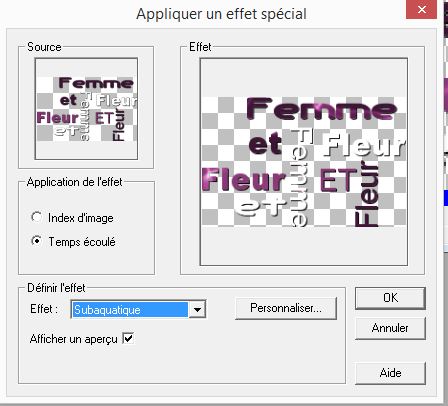
Task: Click the dark 'et' text in Effet preview
Action: (265, 143)
